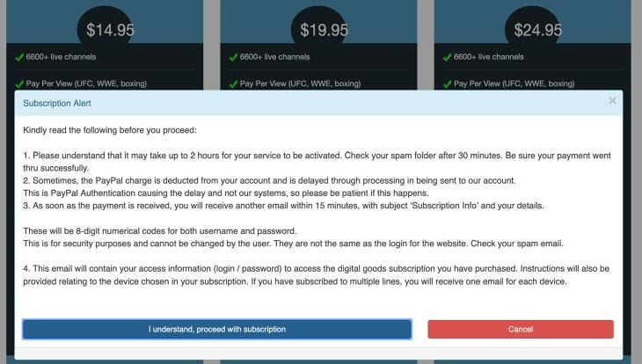Click the '8-digit numerical codes' sentence
The image size is (642, 364).
coord(160,231)
